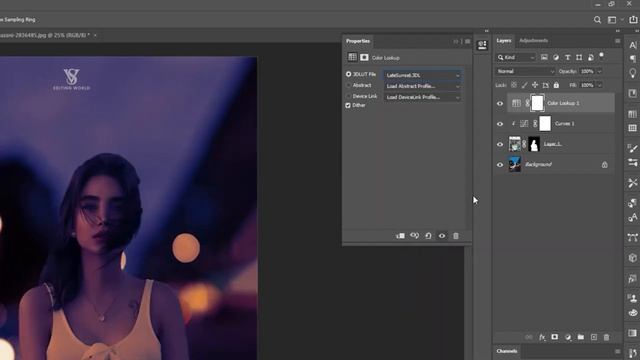Screen dimensions: 640x360
Task: Click lock position move icon
Action: (535, 85)
